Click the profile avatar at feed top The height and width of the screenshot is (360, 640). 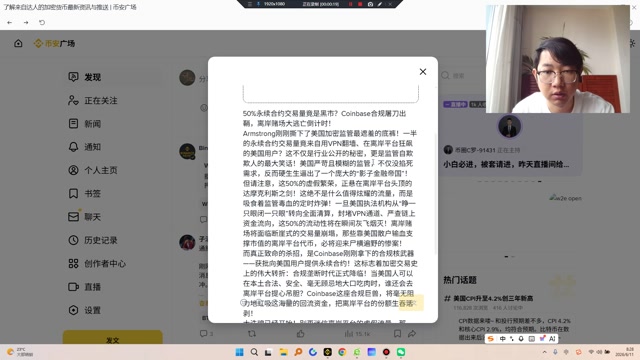pyautogui.click(x=187, y=78)
